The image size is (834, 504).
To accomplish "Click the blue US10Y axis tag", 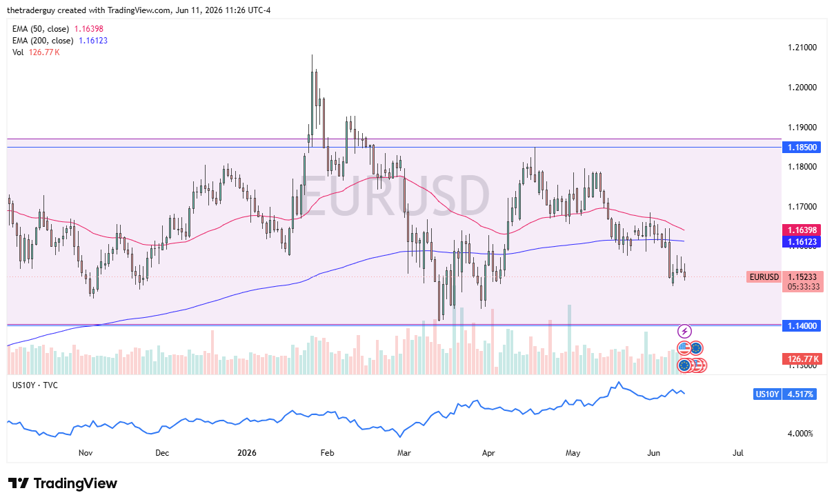I will 767,394.
